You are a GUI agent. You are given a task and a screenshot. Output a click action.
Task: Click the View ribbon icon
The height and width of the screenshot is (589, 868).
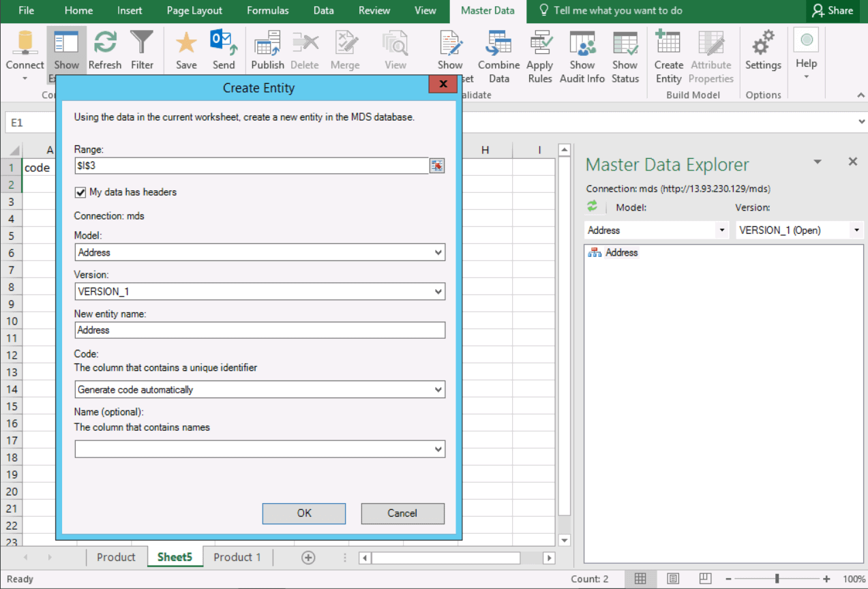pyautogui.click(x=395, y=42)
